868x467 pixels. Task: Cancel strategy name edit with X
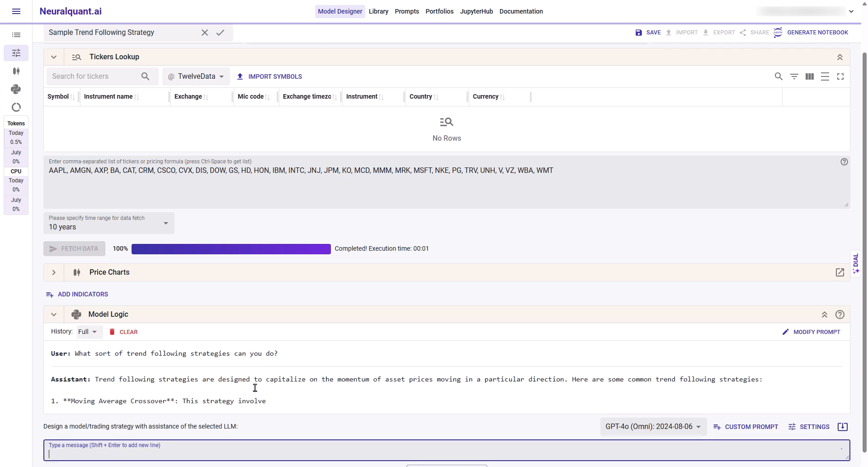pyautogui.click(x=205, y=33)
